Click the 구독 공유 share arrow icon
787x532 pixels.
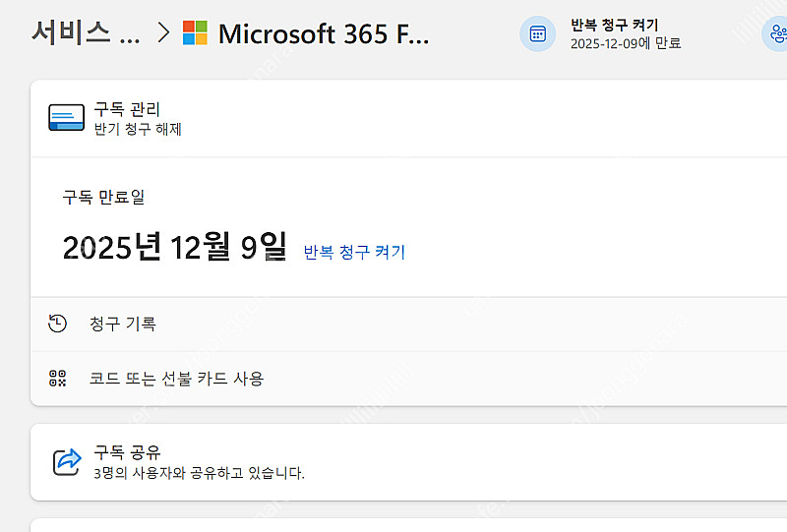67,462
